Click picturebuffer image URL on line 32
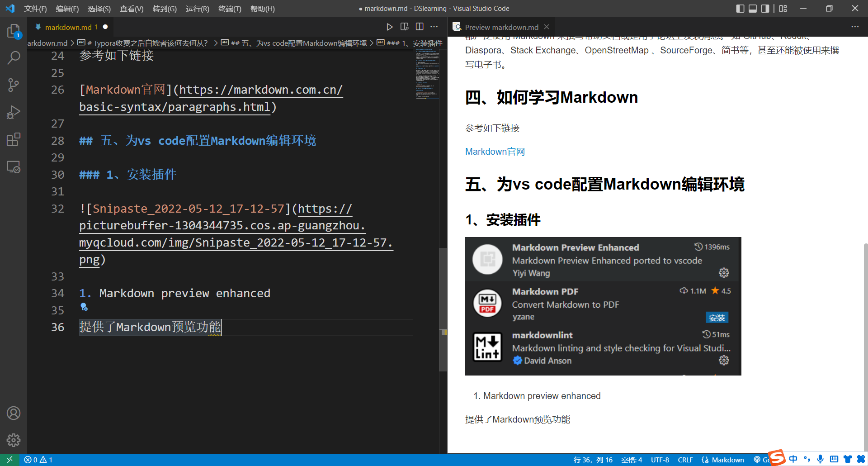This screenshot has width=868, height=466. (x=236, y=234)
